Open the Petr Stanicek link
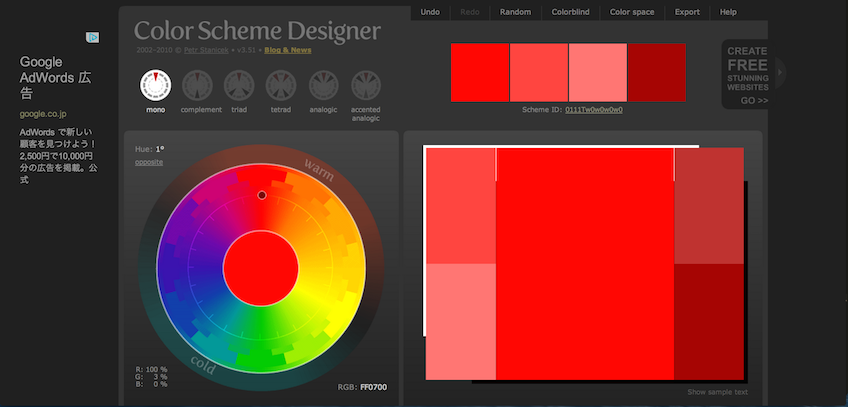The height and width of the screenshot is (407, 848). point(206,50)
